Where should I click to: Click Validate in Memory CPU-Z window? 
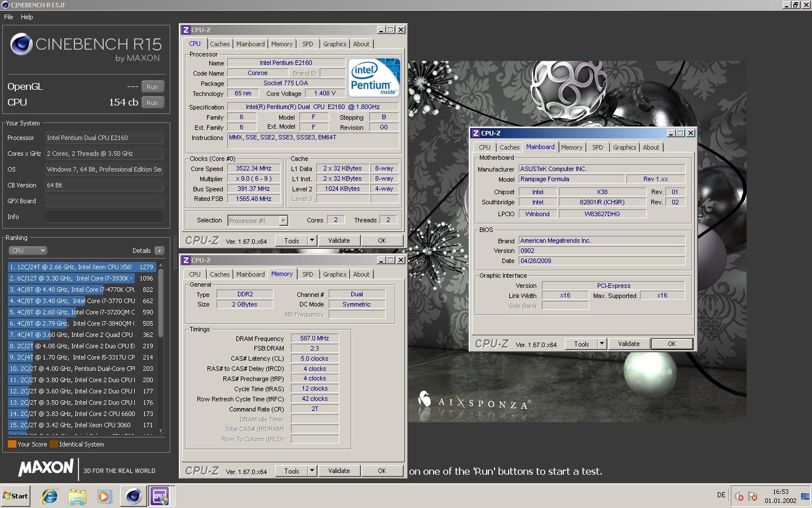tap(339, 471)
